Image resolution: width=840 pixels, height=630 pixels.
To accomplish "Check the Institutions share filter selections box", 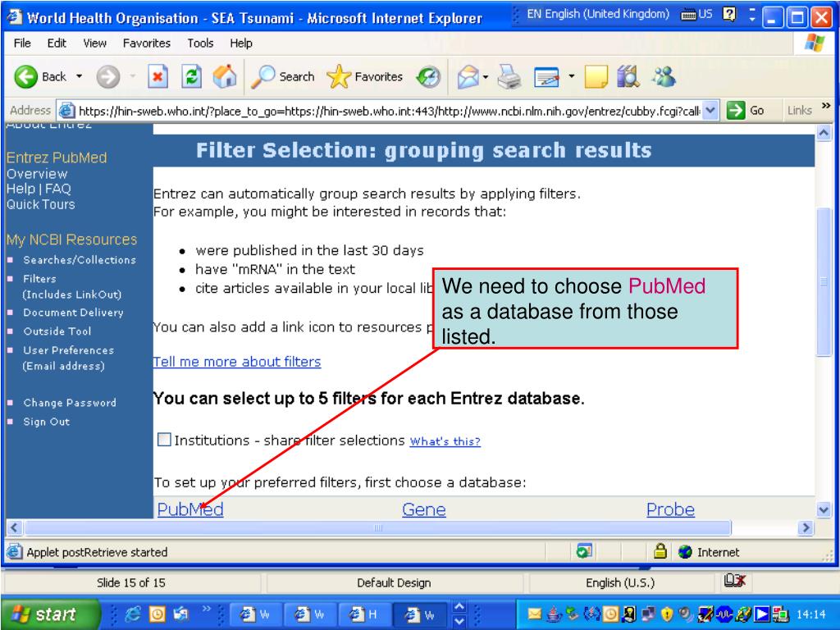I will pos(164,440).
